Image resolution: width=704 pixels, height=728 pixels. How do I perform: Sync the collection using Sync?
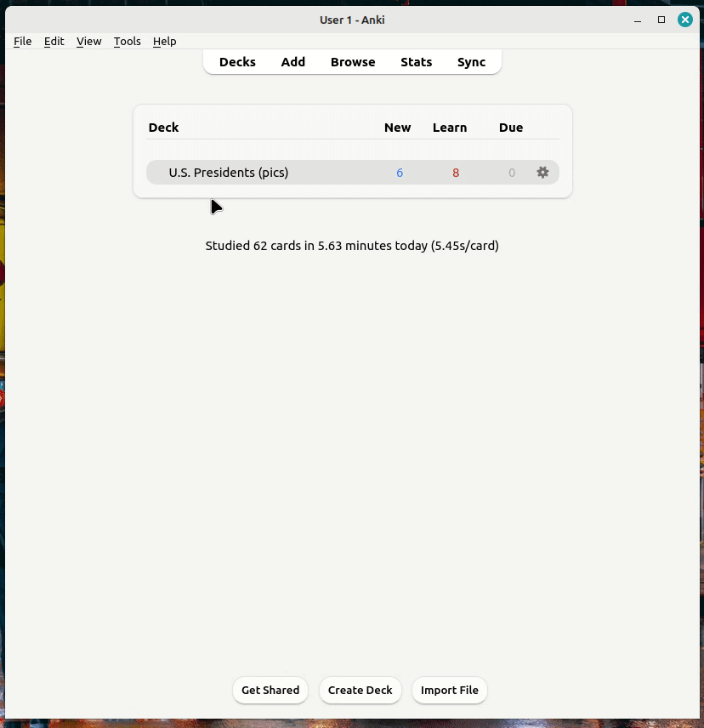471,62
